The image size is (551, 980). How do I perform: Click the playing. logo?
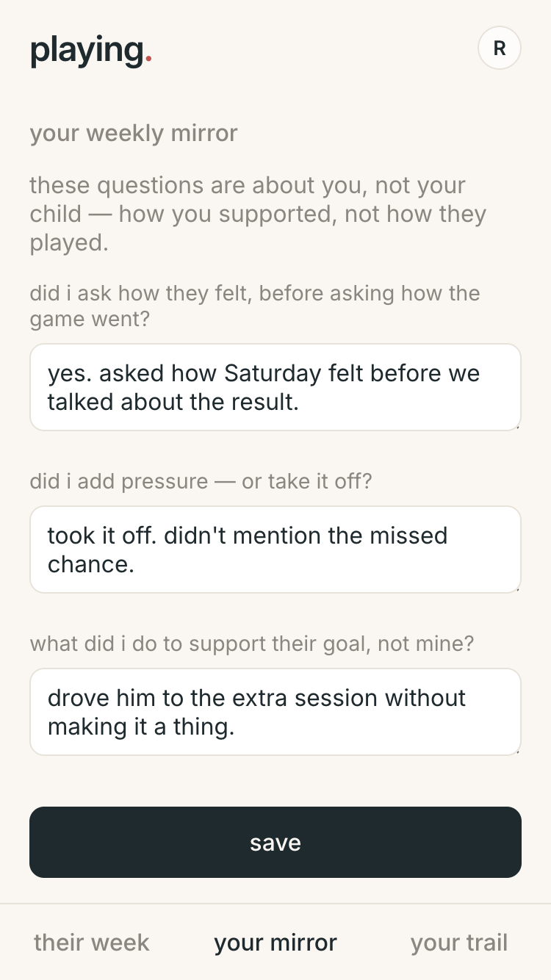[x=91, y=51]
